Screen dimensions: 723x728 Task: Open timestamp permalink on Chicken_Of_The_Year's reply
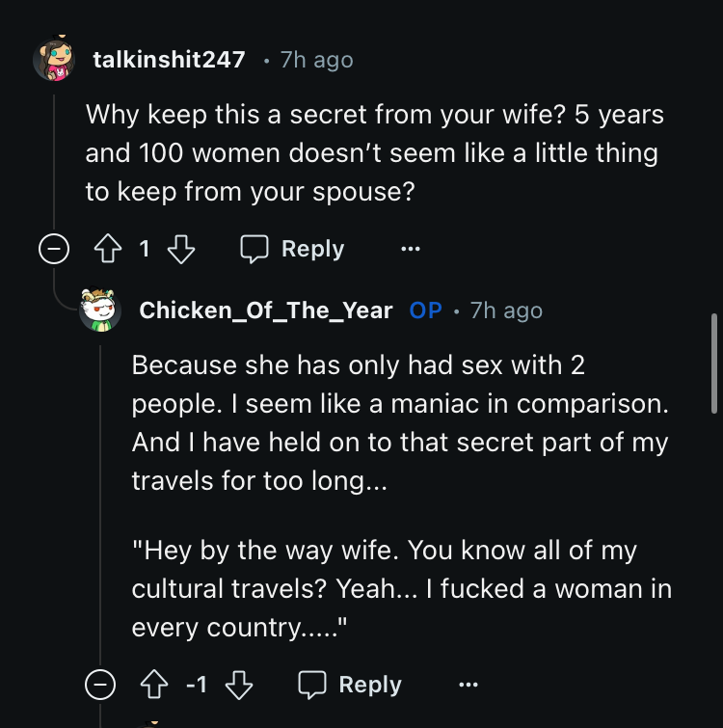506,310
